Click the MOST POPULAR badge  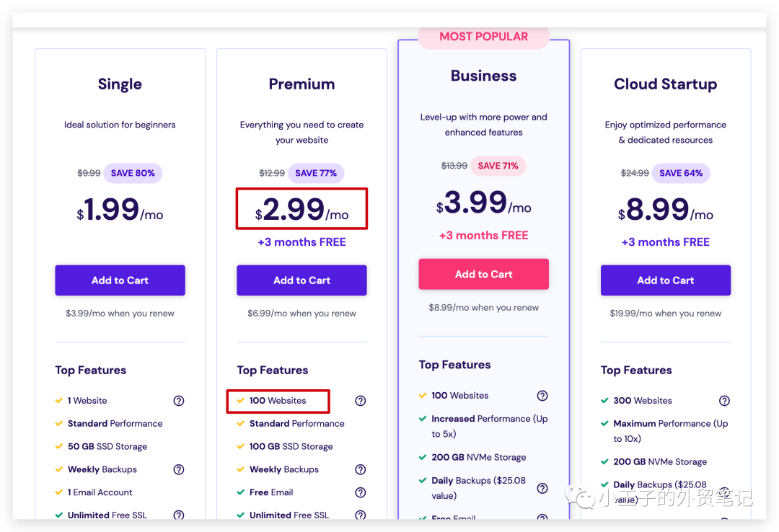coord(483,37)
